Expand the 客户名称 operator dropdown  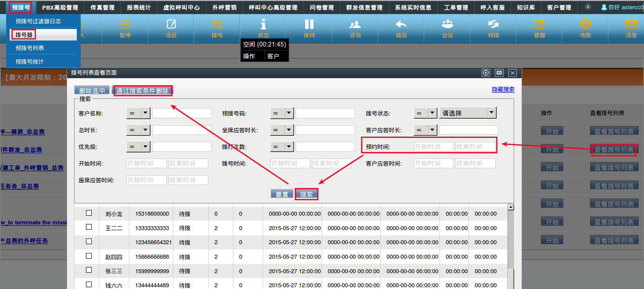tap(138, 113)
